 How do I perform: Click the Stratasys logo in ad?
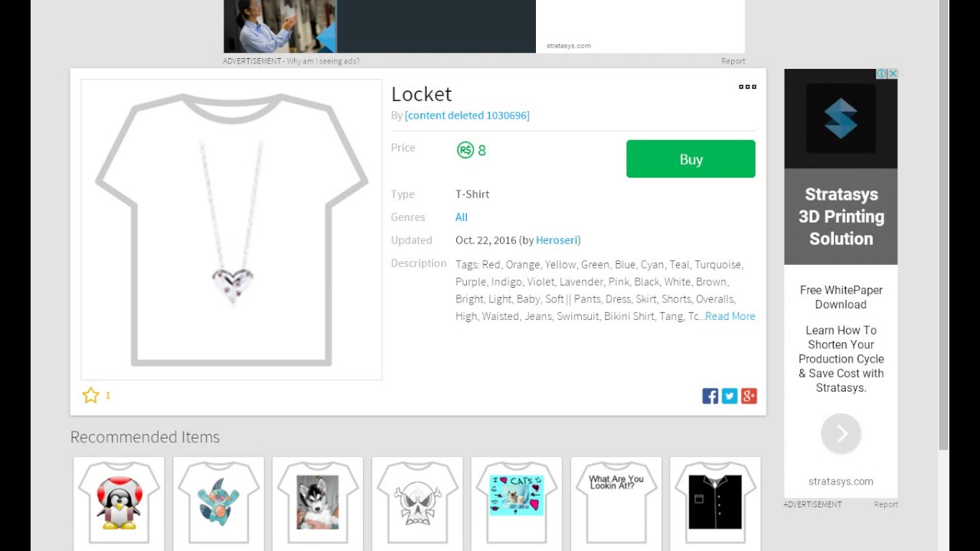coord(841,119)
